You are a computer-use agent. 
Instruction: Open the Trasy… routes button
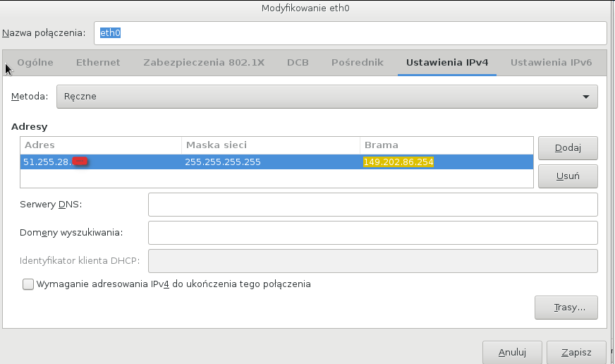tap(566, 308)
